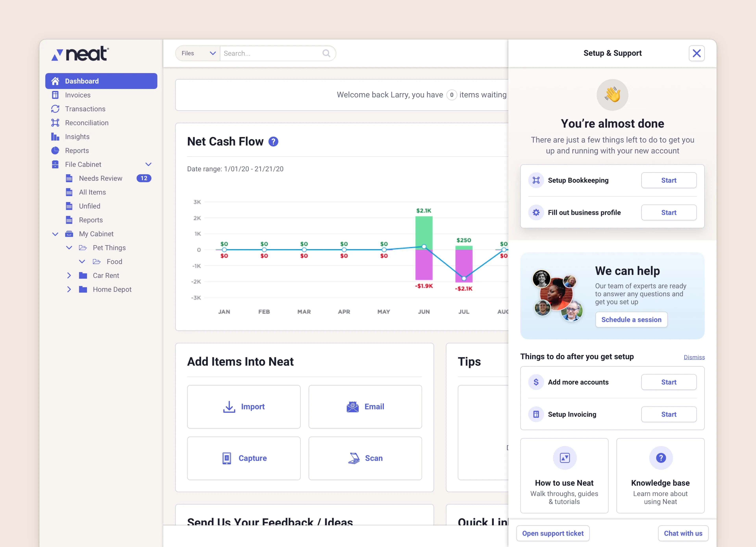
Task: Collapse the Food folder chevron
Action: click(82, 262)
